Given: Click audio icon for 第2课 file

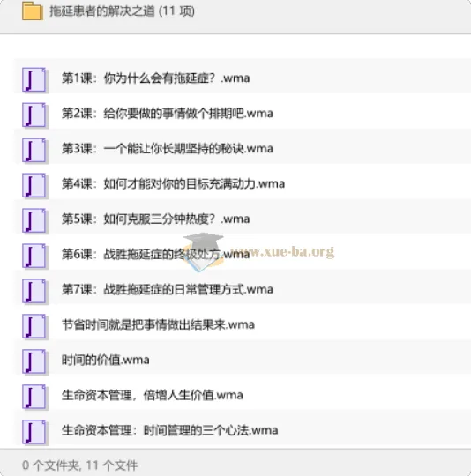Looking at the screenshot, I should [34, 115].
